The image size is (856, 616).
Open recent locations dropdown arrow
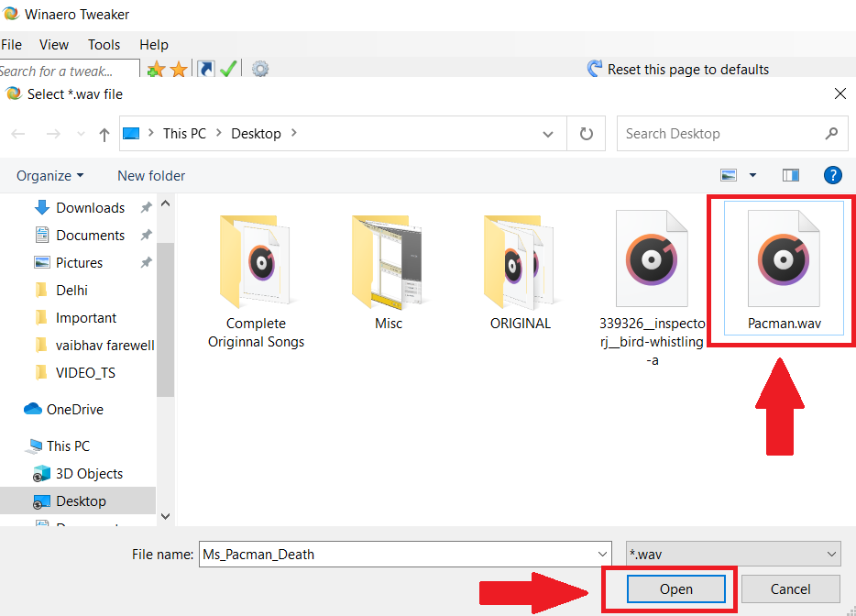click(x=81, y=134)
